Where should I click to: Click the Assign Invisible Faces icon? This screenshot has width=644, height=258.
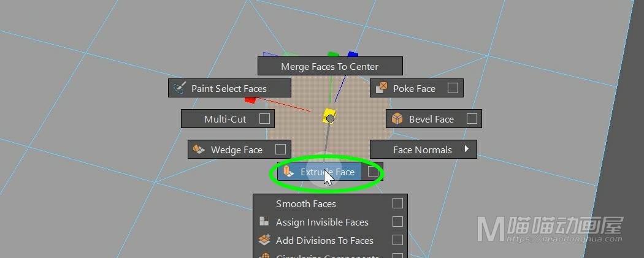click(264, 221)
